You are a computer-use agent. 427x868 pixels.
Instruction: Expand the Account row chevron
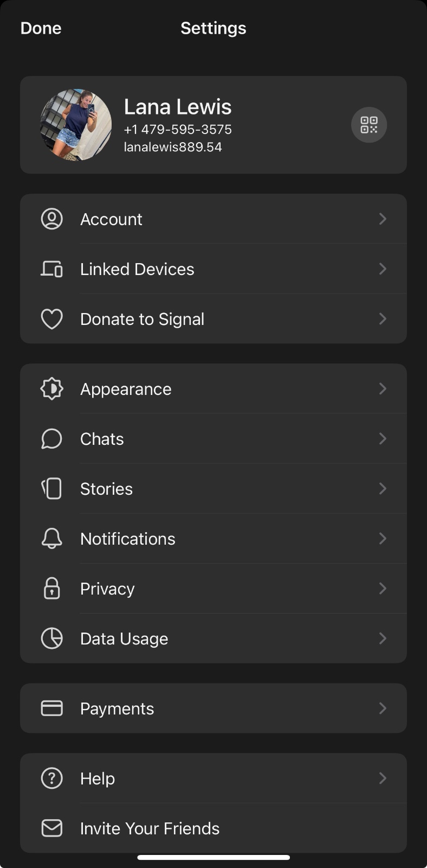[x=383, y=219]
